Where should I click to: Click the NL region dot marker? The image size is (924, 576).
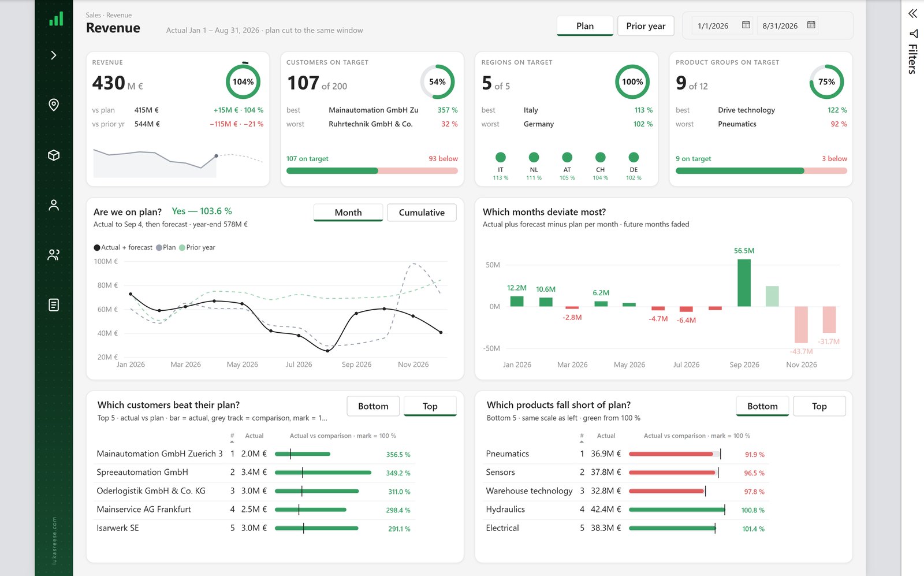(x=534, y=157)
